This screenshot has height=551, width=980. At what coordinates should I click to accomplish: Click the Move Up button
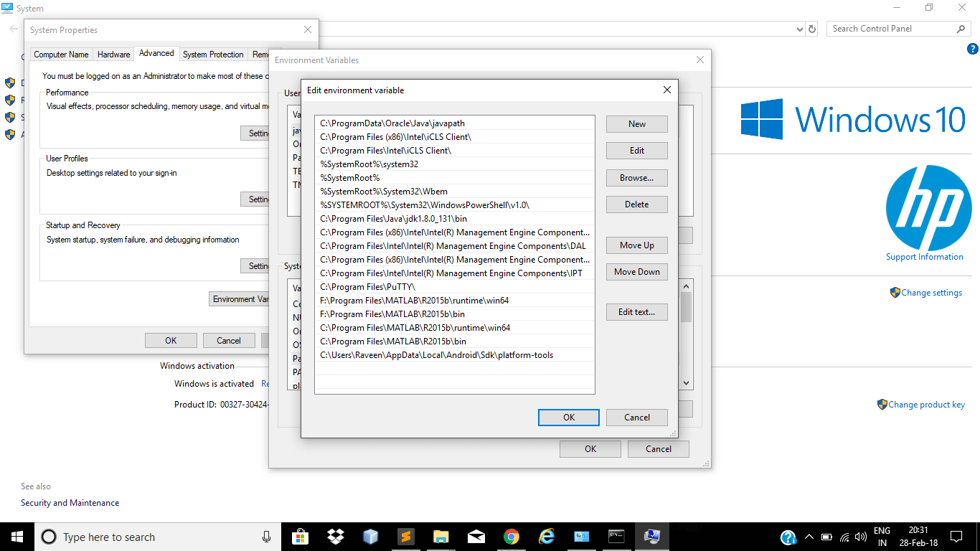(637, 245)
